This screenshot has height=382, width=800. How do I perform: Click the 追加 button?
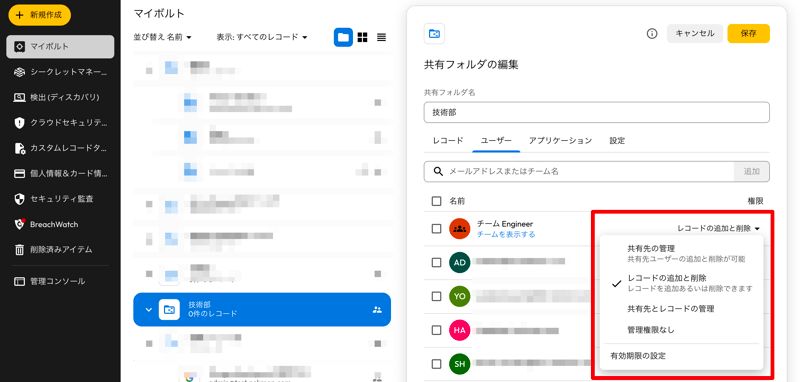coord(752,172)
